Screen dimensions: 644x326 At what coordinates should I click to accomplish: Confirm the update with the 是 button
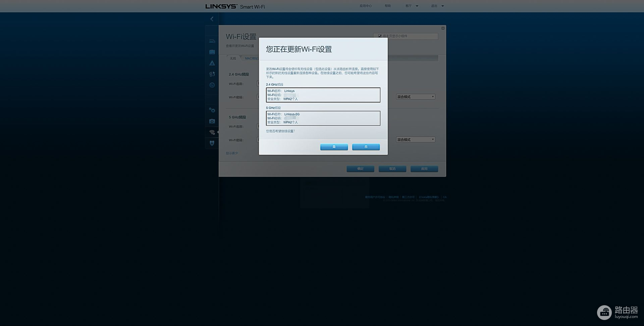[334, 147]
